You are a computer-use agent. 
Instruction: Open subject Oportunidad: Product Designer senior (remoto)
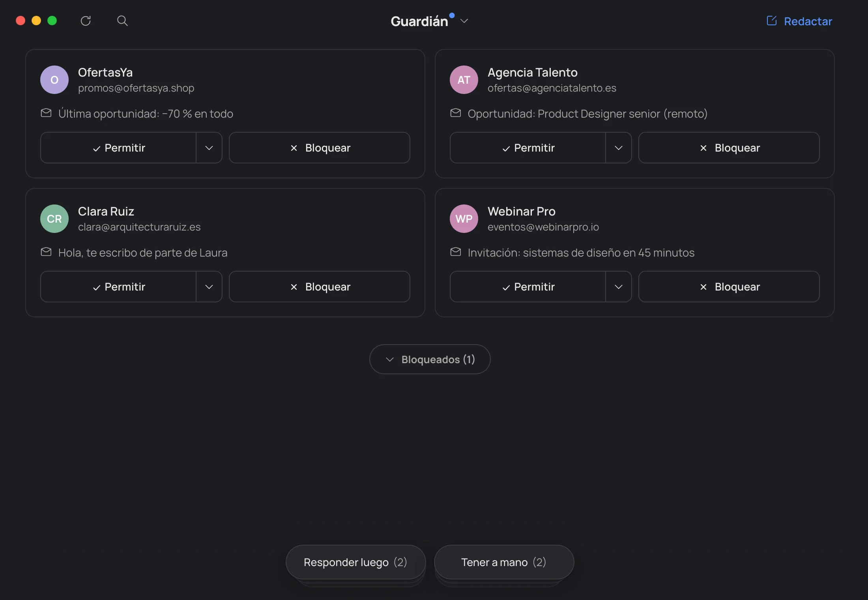coord(587,114)
